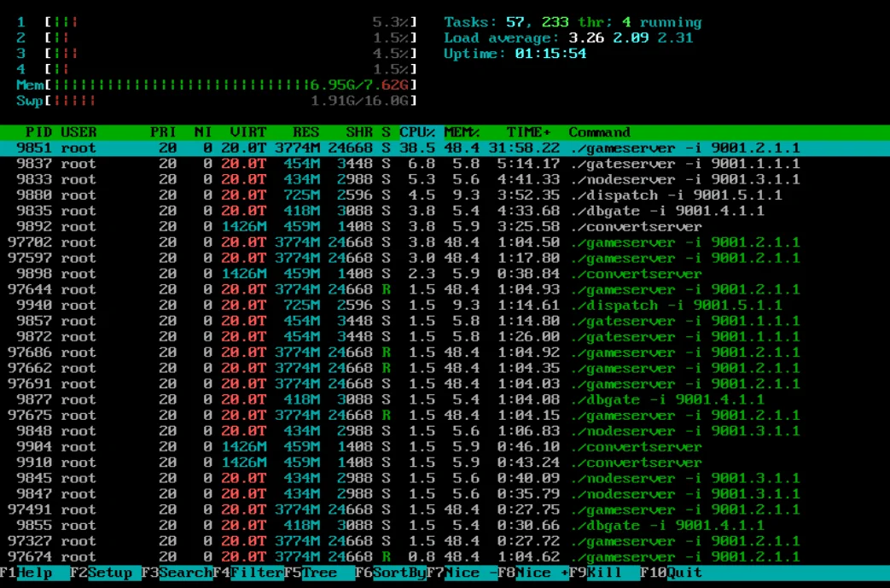Open F2 Setup in the function bar

[105, 573]
